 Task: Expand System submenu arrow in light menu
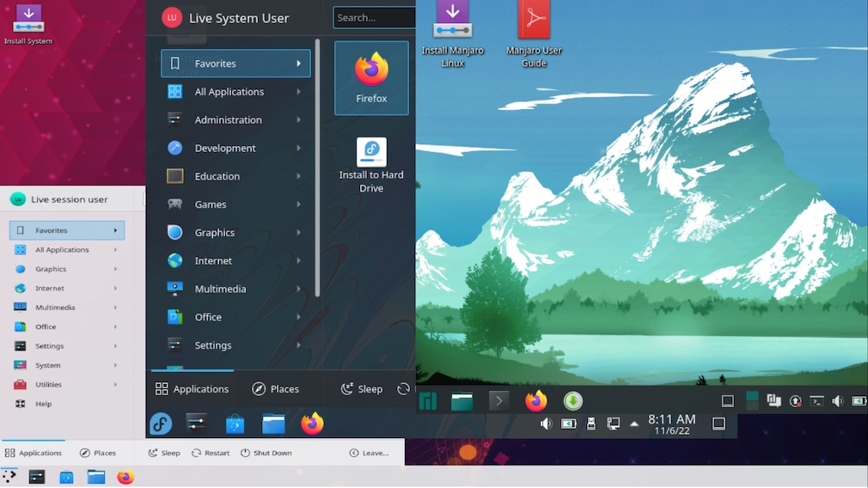point(115,365)
